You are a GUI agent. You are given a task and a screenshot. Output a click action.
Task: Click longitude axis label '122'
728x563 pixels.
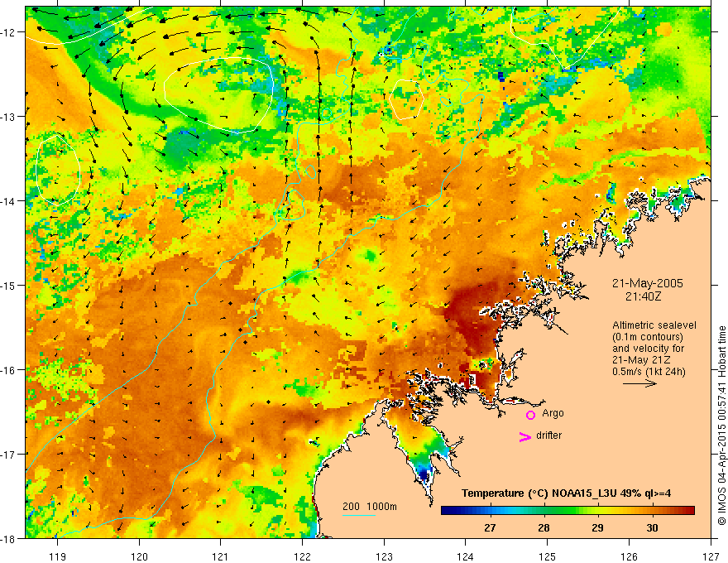(302, 556)
